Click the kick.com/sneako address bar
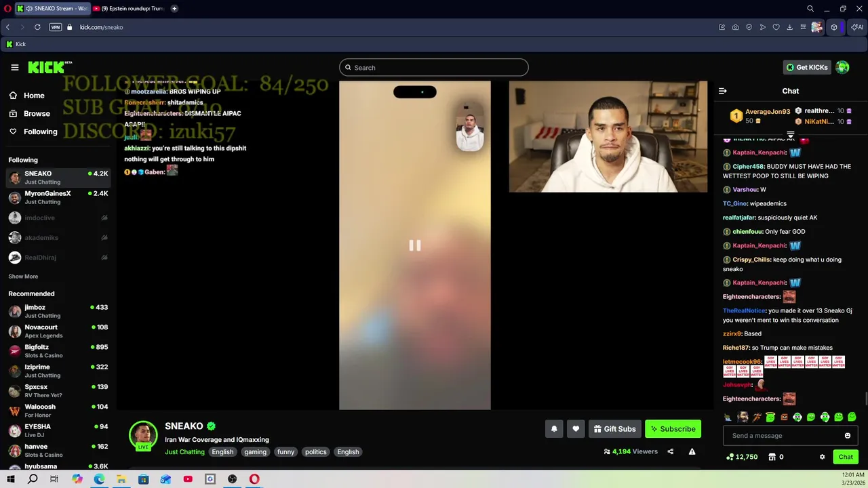Viewport: 868px width, 488px height. click(101, 27)
